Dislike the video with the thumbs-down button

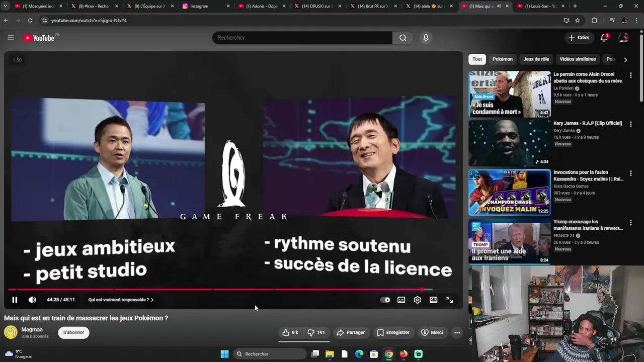coord(316,332)
